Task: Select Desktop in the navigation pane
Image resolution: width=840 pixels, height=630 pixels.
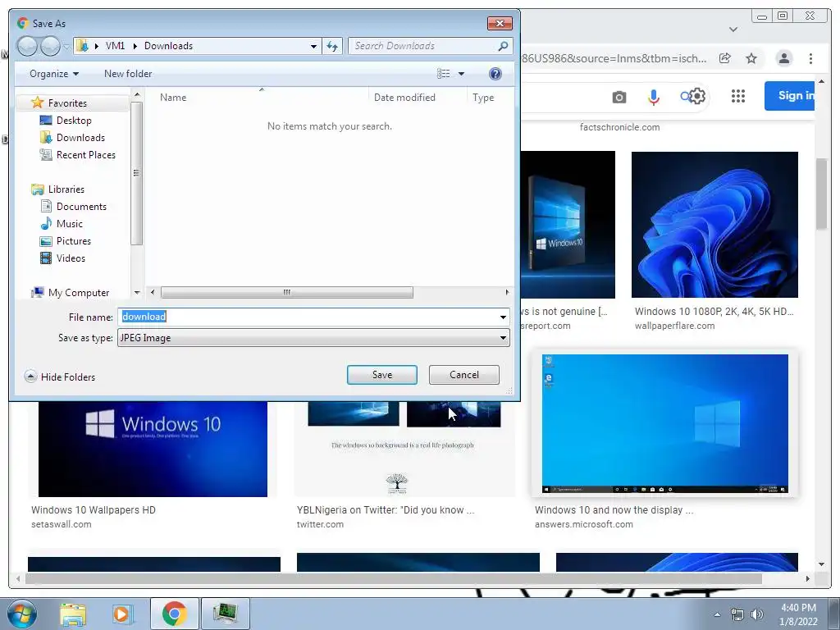Action: (74, 121)
